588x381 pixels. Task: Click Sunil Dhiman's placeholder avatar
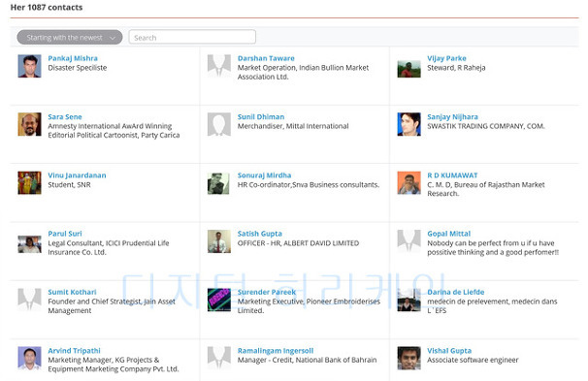(219, 124)
